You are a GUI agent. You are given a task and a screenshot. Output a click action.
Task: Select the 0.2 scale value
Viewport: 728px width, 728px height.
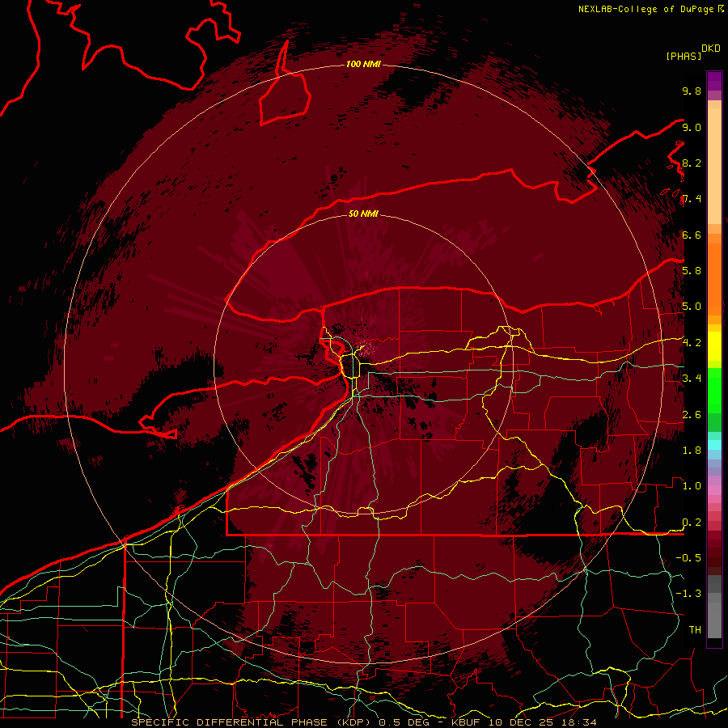692,522
